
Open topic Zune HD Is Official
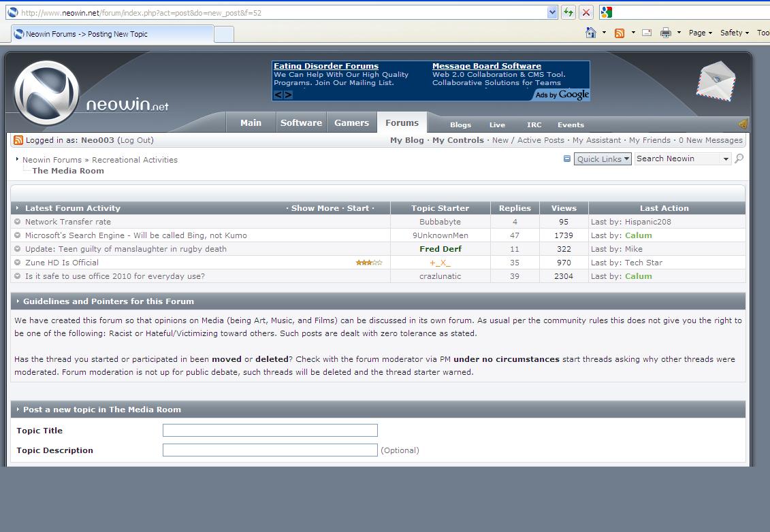pos(62,263)
